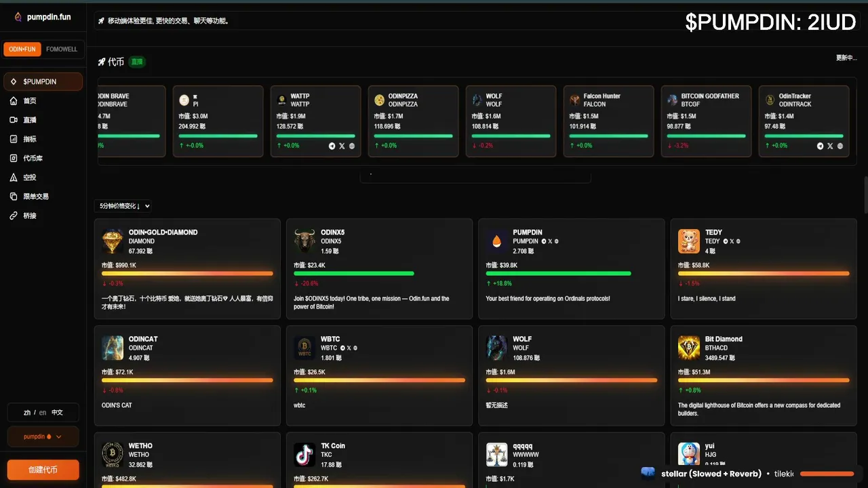Viewport: 868px width, 488px height.
Task: Click the +18.8% change on PUMPDIN card
Action: click(x=499, y=283)
